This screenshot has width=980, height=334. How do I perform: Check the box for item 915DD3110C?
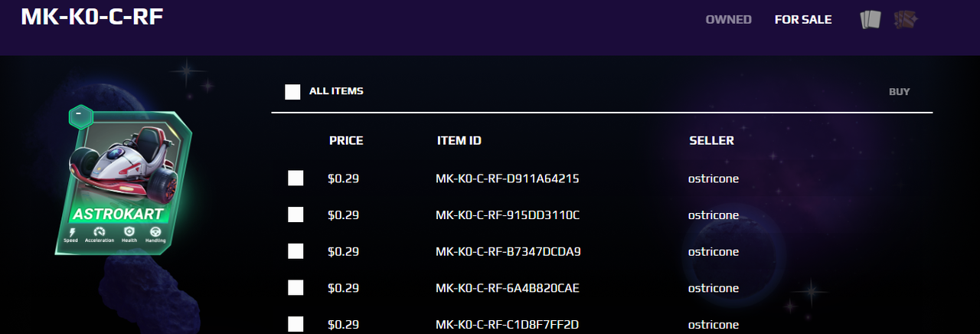296,215
